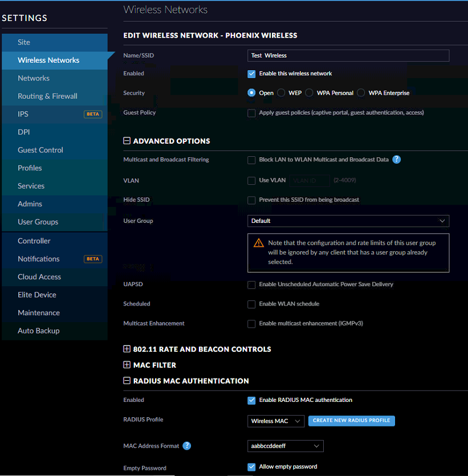Enable Prevent this SSID from being broadcast
Image resolution: width=468 pixels, height=476 pixels.
coord(251,200)
